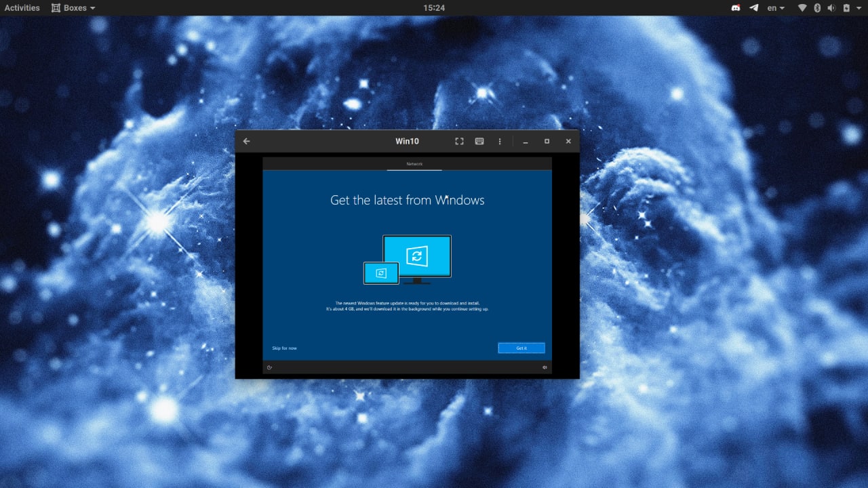Image resolution: width=868 pixels, height=488 pixels.
Task: Open the Activities overview
Action: (x=22, y=8)
